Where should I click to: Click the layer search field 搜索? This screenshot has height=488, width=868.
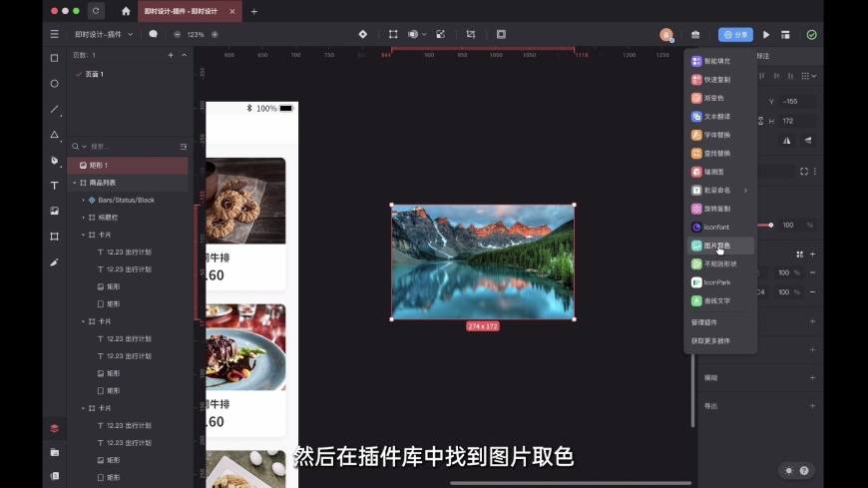[133, 147]
